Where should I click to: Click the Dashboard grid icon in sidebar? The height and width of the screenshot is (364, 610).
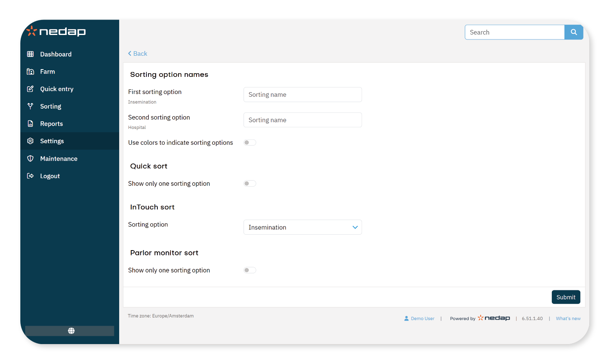click(30, 54)
